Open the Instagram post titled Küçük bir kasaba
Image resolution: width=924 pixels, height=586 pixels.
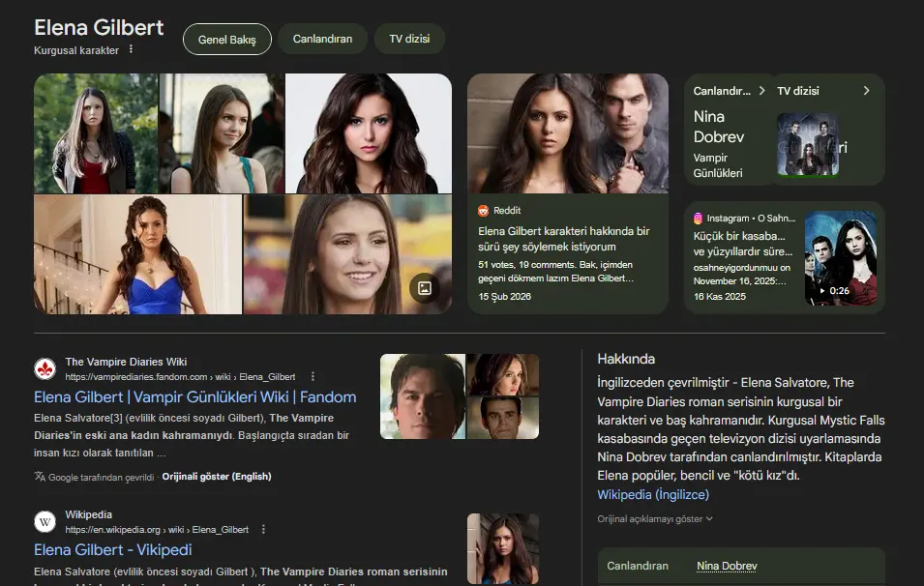coord(742,244)
